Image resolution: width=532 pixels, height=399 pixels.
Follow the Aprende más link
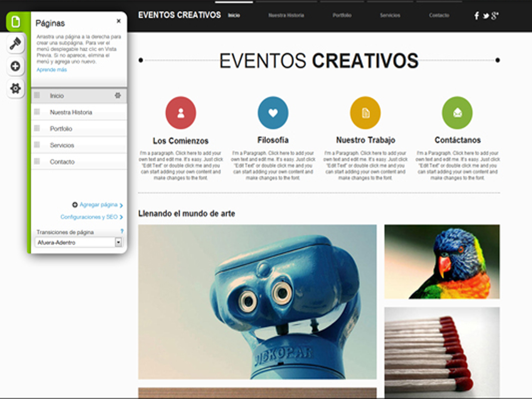(52, 70)
